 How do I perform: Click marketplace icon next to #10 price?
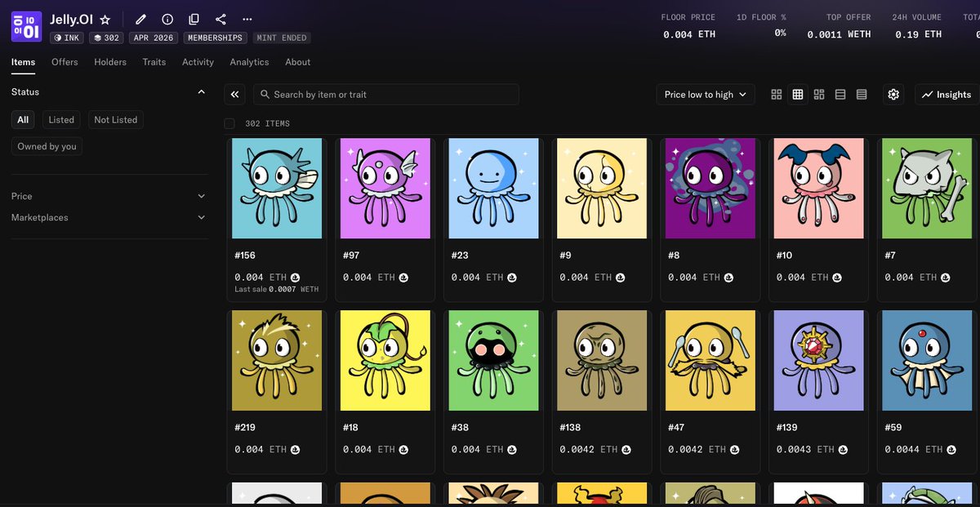tap(837, 278)
